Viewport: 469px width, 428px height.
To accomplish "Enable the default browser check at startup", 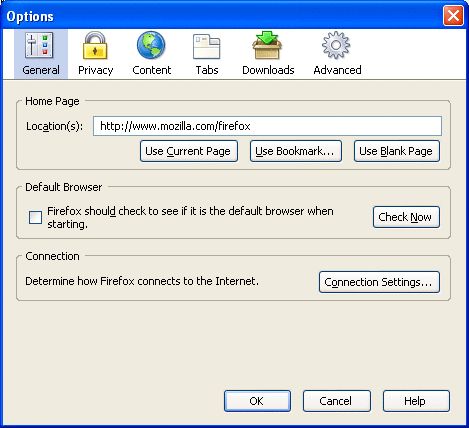I will pyautogui.click(x=35, y=217).
